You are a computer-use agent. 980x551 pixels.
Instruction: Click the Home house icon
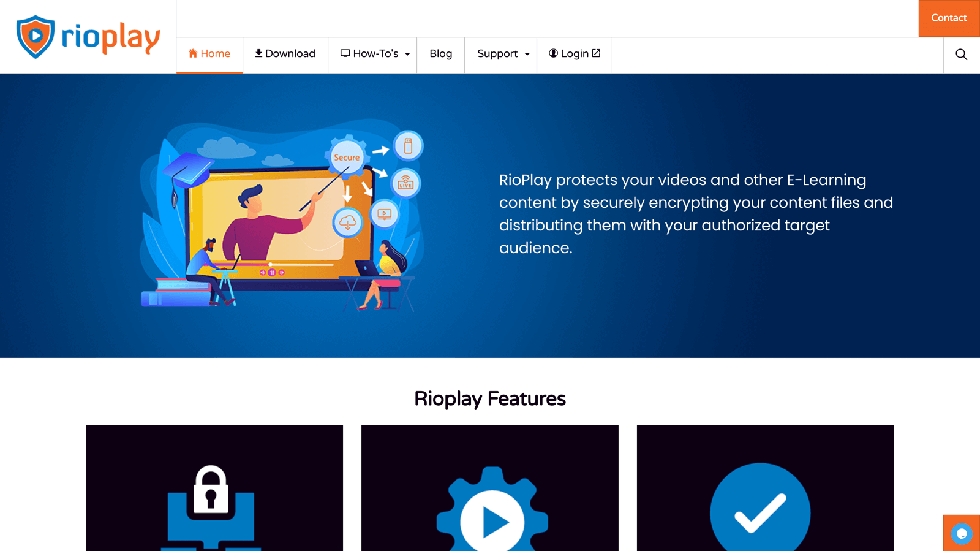pyautogui.click(x=193, y=53)
